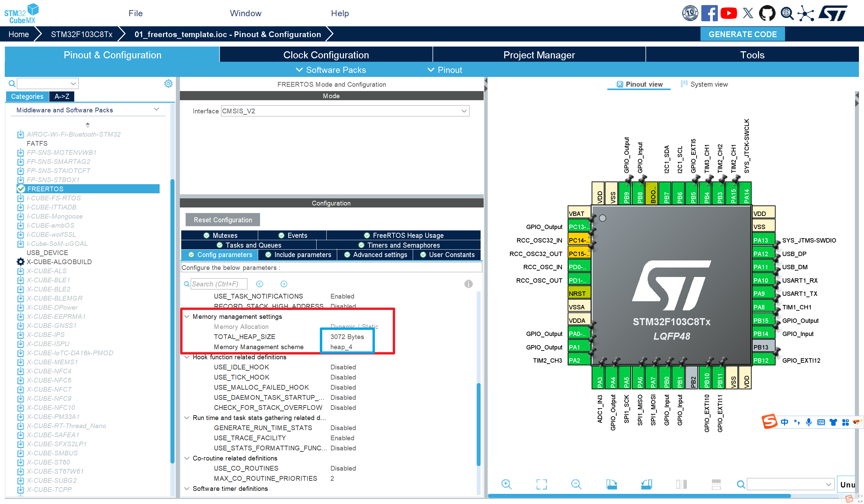Image resolution: width=864 pixels, height=504 pixels.
Task: Open the category search dropdown
Action: click(48, 84)
